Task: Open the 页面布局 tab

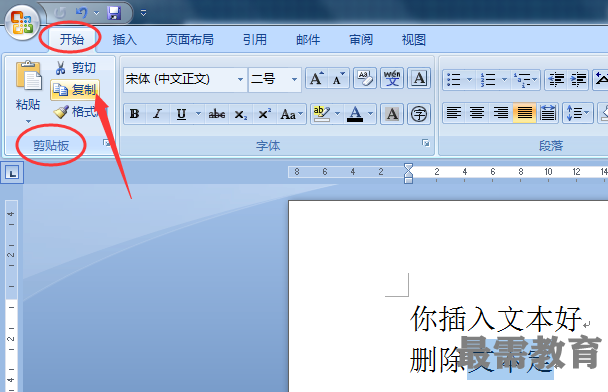Action: pyautogui.click(x=190, y=40)
